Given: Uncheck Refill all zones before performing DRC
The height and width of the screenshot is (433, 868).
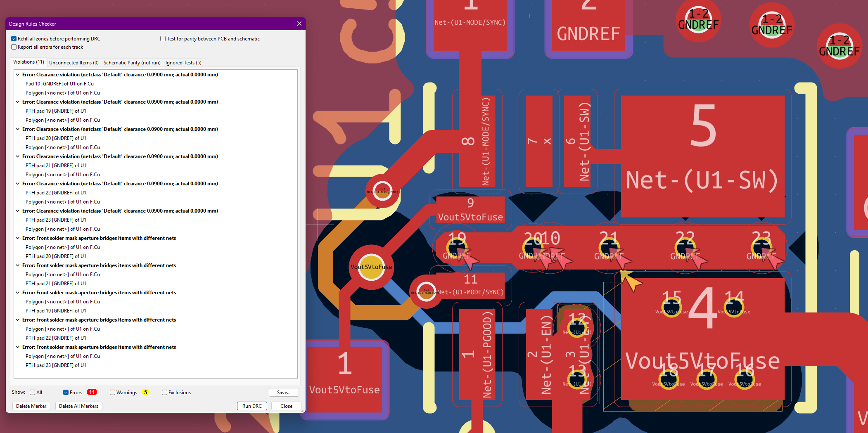Looking at the screenshot, I should [x=14, y=39].
